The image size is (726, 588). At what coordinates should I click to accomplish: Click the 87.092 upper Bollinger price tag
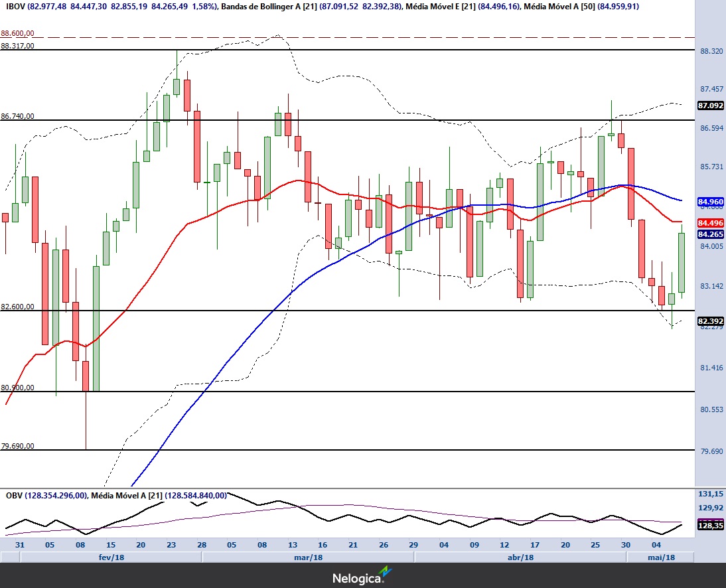tap(710, 106)
